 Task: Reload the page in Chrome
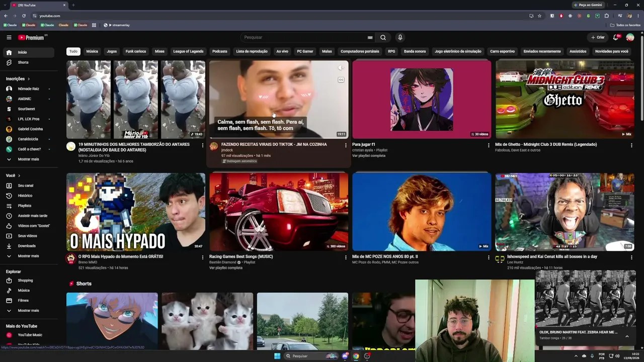24,16
